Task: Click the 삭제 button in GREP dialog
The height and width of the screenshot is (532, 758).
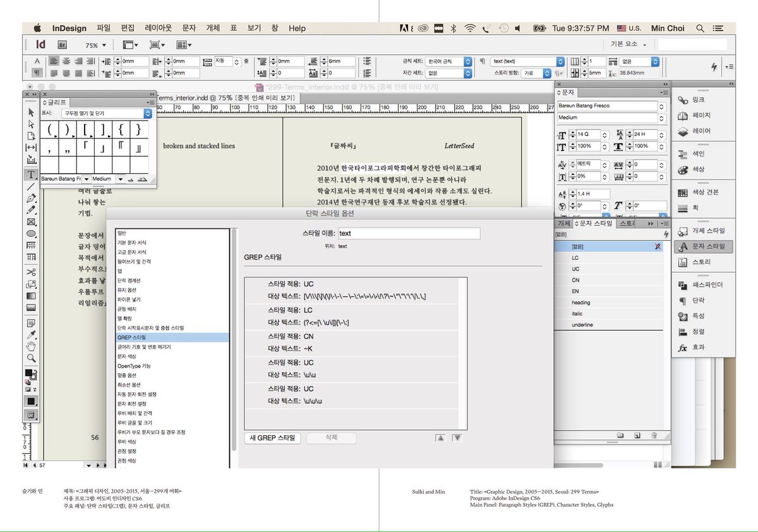Action: coord(332,438)
